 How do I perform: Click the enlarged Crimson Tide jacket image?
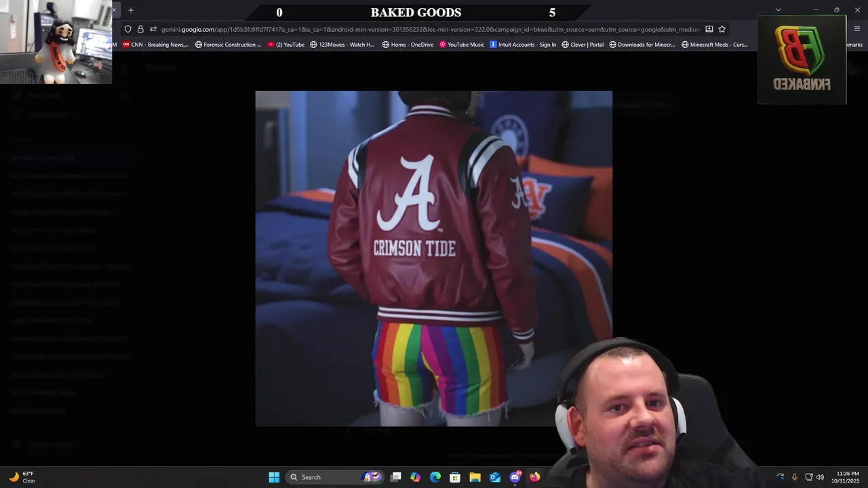[x=433, y=258]
